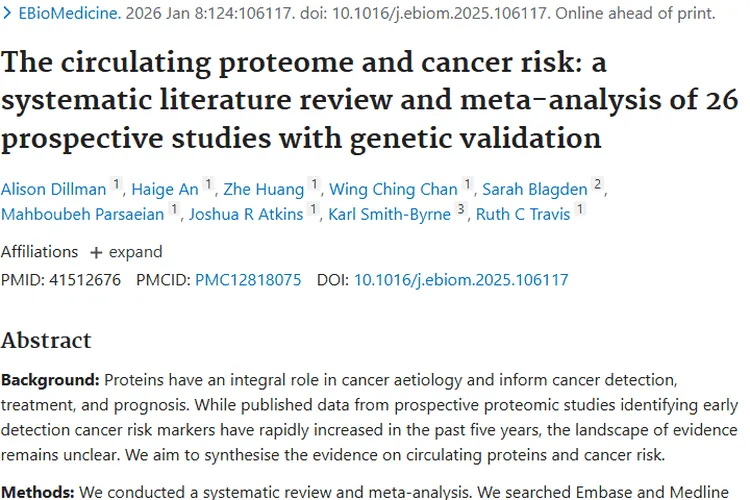
Task: Click affiliation superscript 1 after Zhe Huang
Action: [x=315, y=184]
